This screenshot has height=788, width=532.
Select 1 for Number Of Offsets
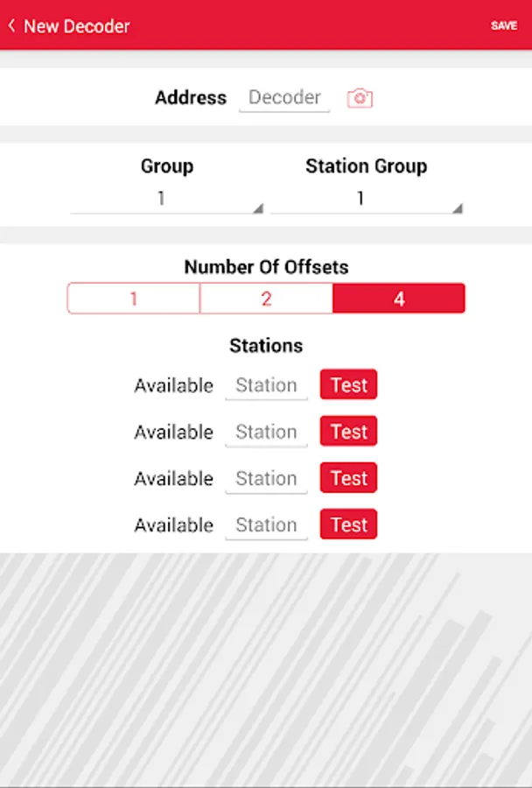point(134,299)
